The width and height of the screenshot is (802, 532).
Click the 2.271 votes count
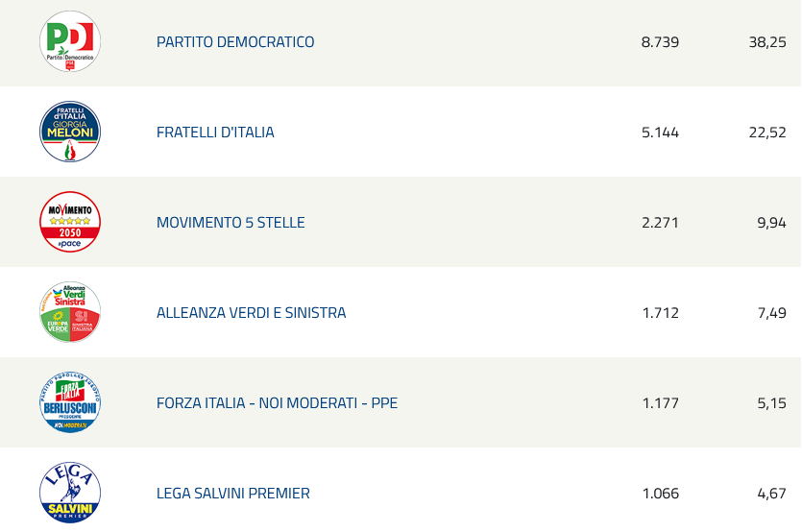click(660, 223)
